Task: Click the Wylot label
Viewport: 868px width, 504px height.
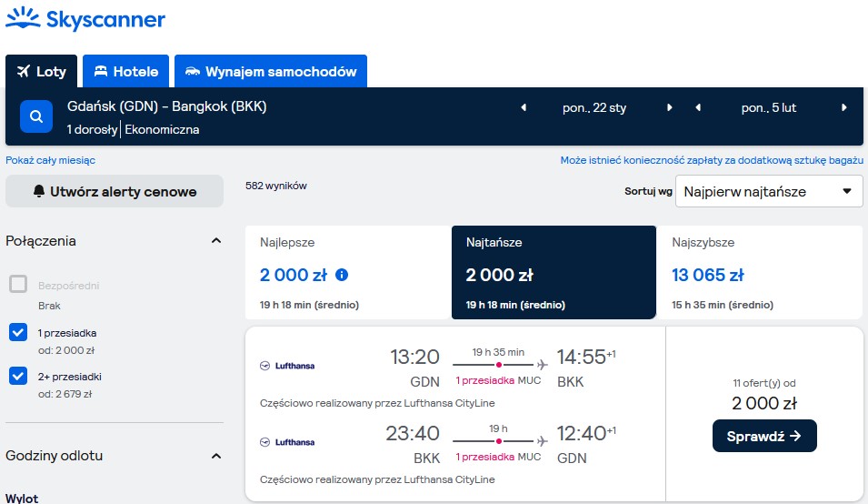Action: point(22,498)
